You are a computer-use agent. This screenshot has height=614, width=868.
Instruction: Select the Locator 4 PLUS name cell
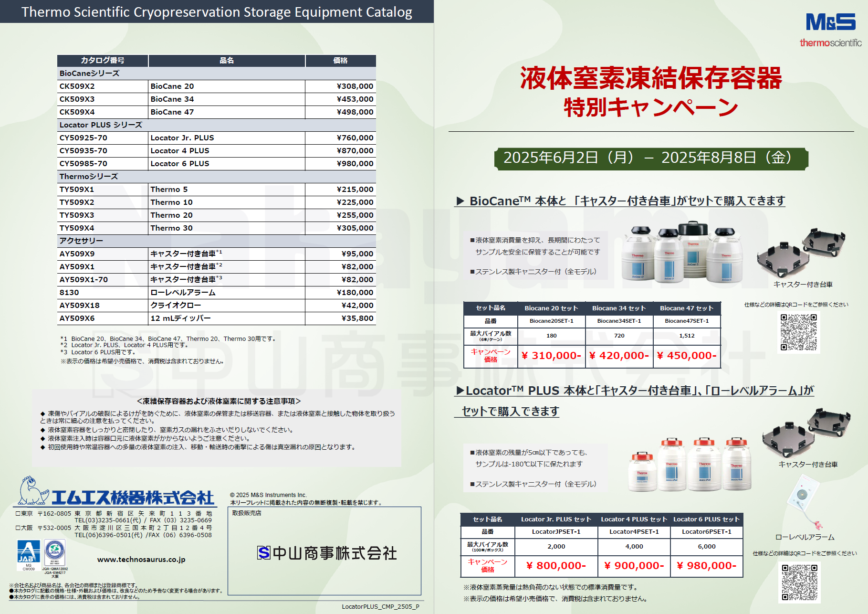pos(227,151)
